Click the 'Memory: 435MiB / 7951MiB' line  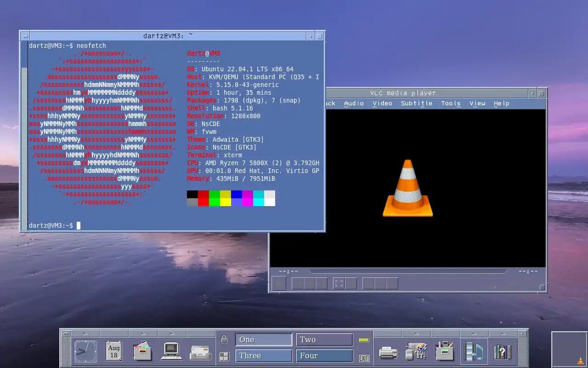pyautogui.click(x=231, y=178)
